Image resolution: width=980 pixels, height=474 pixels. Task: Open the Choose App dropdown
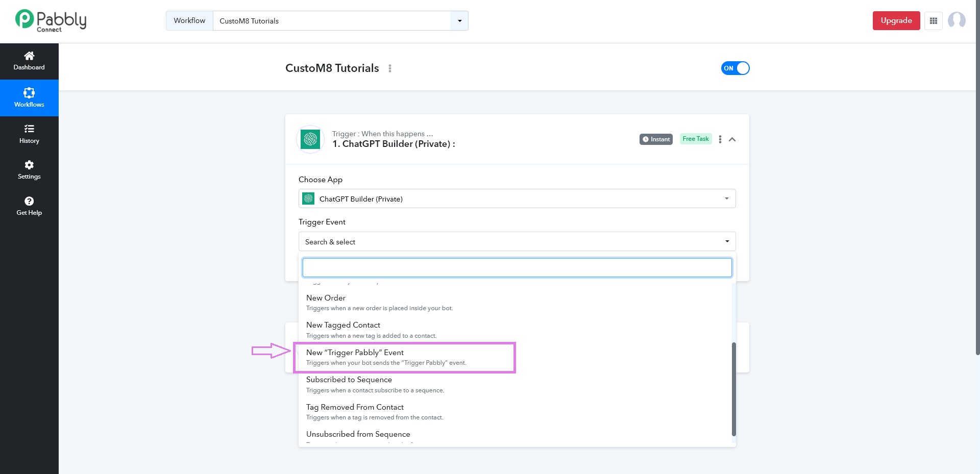pyautogui.click(x=517, y=198)
